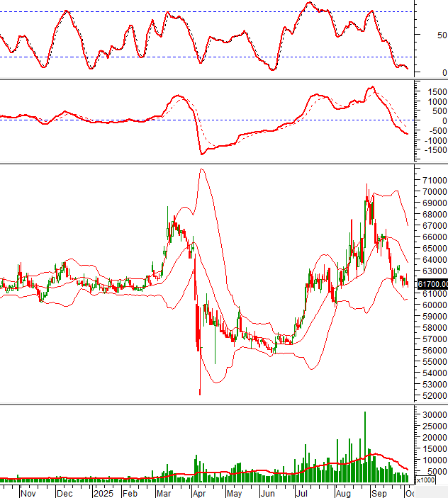Click the 1500 label on MACD axis
This screenshot has width=448, height=498.
[x=433, y=91]
